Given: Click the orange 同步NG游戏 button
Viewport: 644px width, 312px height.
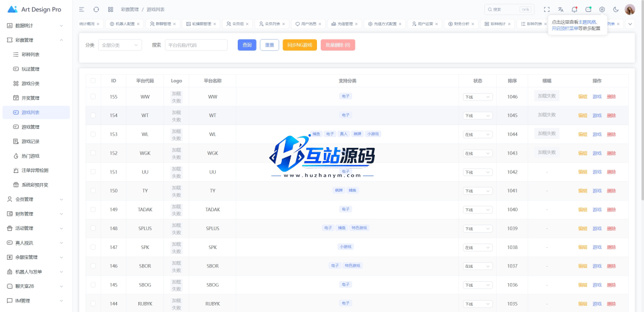Looking at the screenshot, I should click(x=300, y=45).
